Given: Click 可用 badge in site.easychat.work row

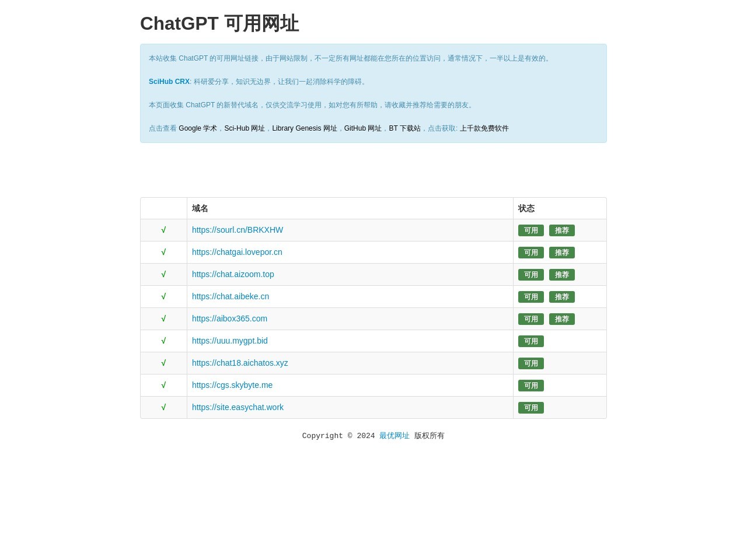Looking at the screenshot, I should pyautogui.click(x=531, y=408).
